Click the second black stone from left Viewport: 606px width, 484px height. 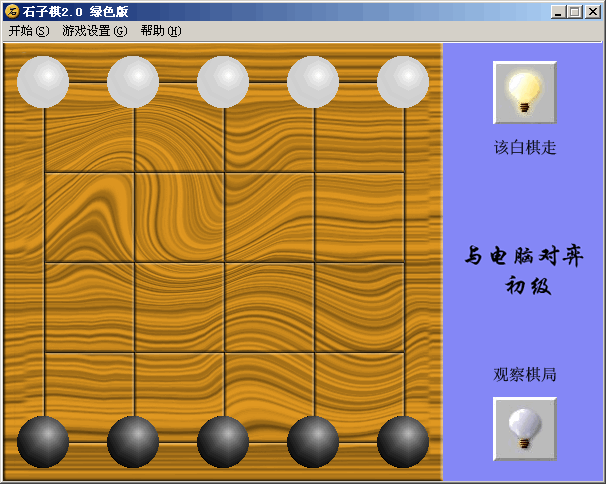point(133,442)
